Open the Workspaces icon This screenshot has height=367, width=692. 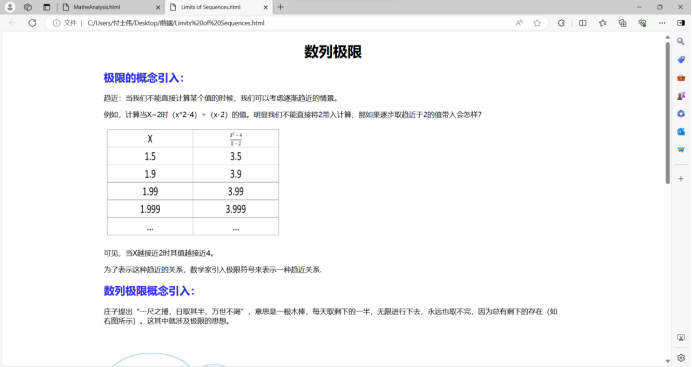coord(28,7)
